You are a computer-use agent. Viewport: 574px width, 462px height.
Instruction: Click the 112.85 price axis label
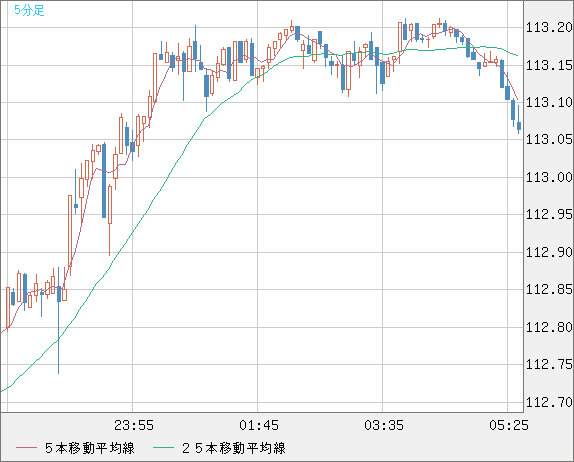549,290
